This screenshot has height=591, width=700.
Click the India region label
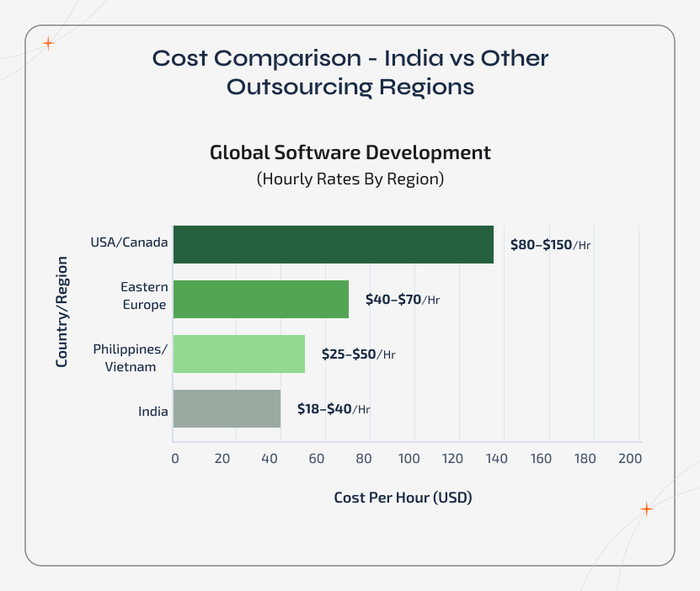point(152,411)
